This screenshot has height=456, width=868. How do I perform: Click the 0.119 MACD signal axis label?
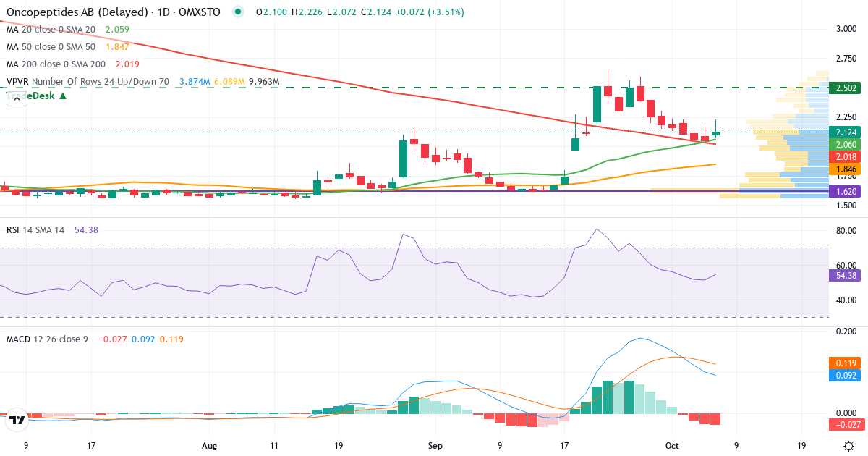(x=846, y=363)
